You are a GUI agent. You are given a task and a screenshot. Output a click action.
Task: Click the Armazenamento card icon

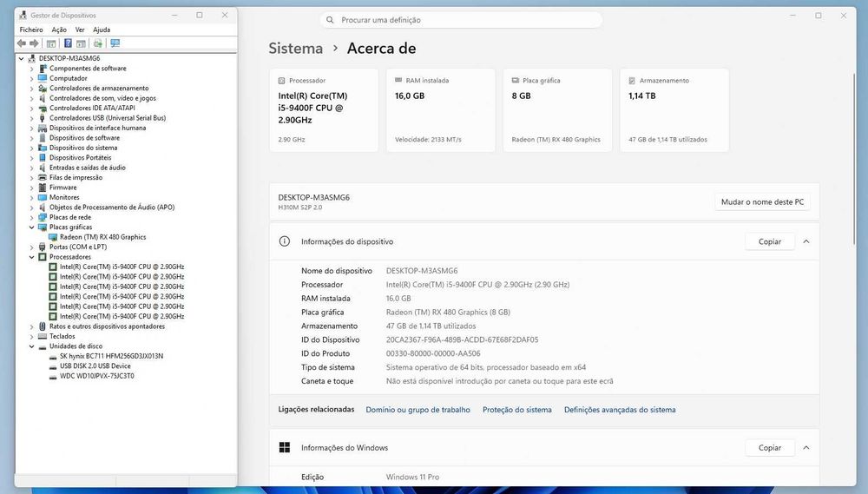632,81
